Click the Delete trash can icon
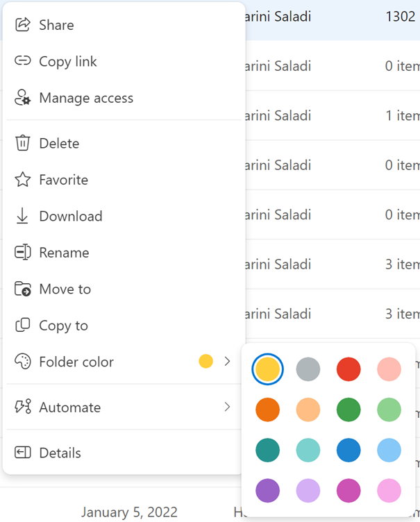 tap(23, 143)
